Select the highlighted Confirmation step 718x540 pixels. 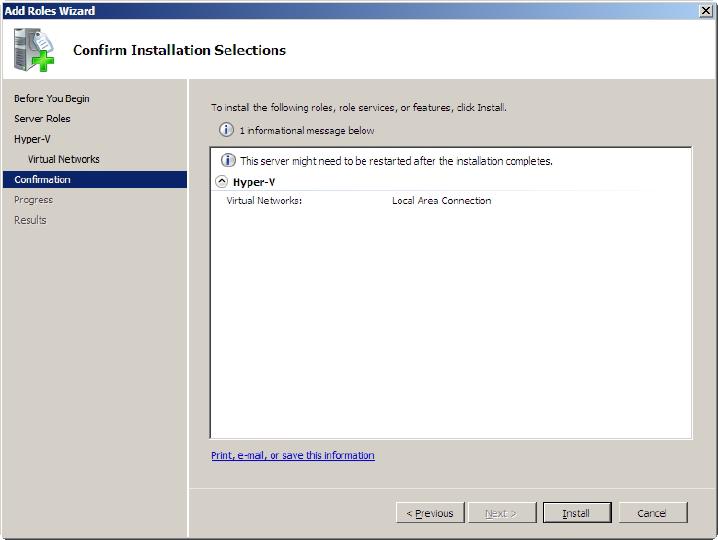(x=95, y=180)
